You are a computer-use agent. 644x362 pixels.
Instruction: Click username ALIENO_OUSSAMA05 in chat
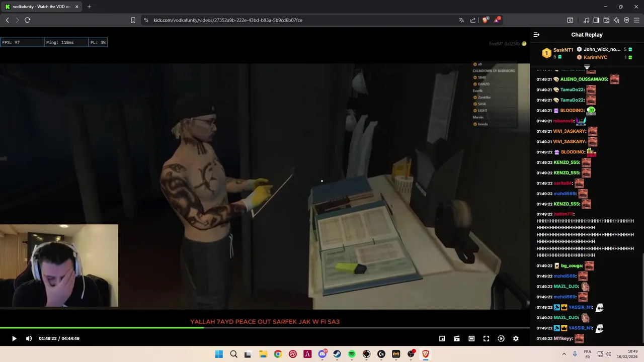coord(584,79)
